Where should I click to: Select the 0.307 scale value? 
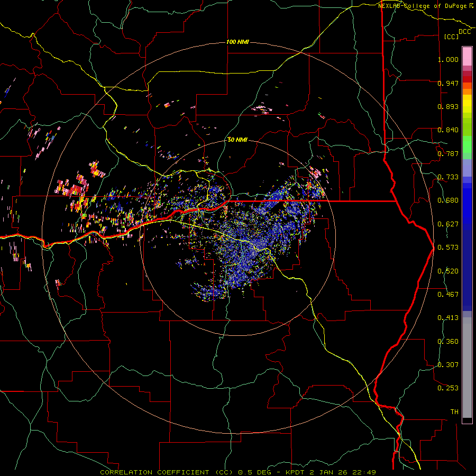[448, 365]
